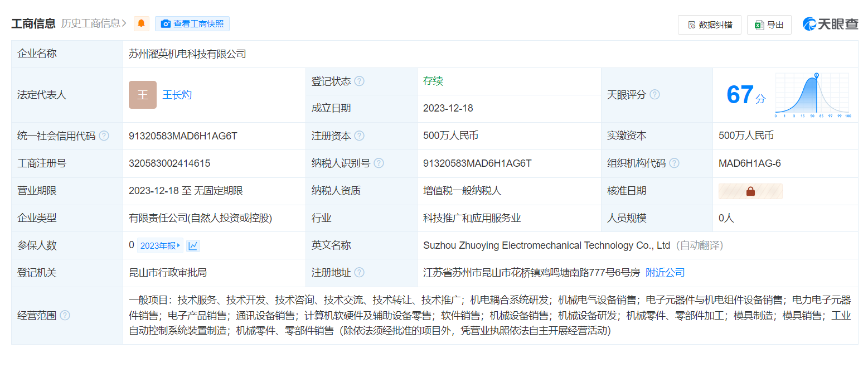The height and width of the screenshot is (372, 868).
Task: Click registration number 320583002414615
Action: pos(169,163)
